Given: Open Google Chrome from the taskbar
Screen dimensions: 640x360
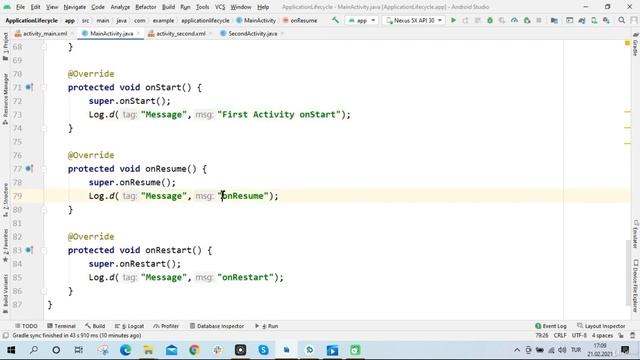Looking at the screenshot, I should pyautogui.click(x=194, y=350).
